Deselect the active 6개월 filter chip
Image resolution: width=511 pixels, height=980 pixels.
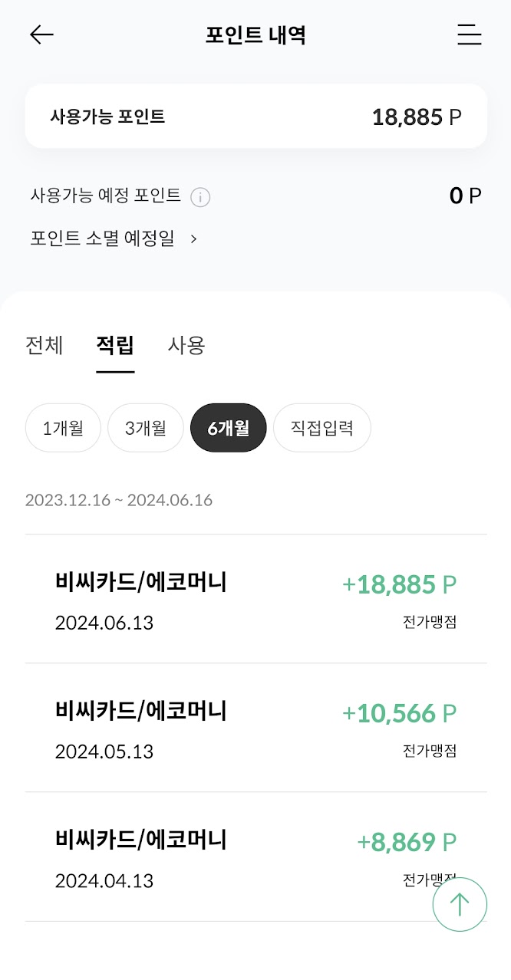[228, 428]
